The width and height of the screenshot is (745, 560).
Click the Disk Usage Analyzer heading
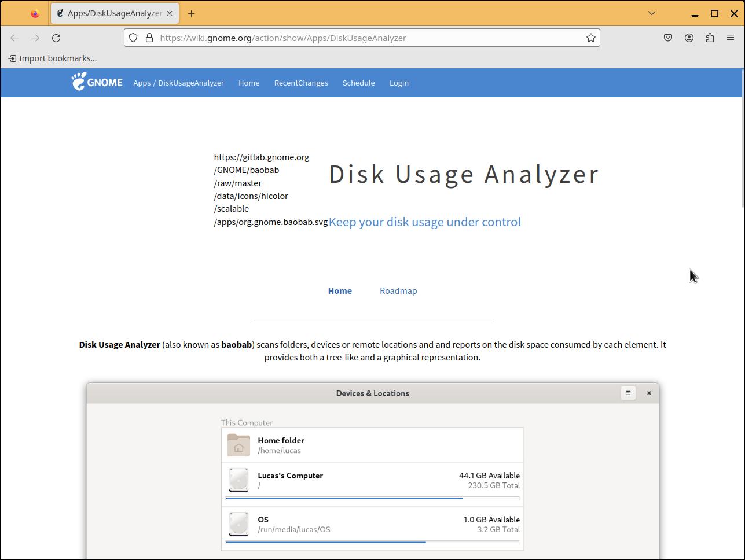464,174
